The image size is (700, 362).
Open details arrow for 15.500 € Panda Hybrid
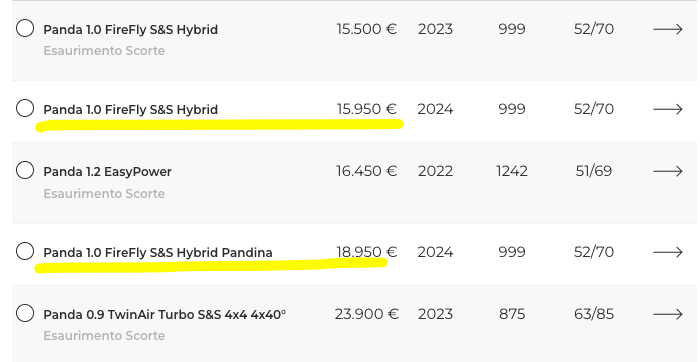(x=668, y=29)
